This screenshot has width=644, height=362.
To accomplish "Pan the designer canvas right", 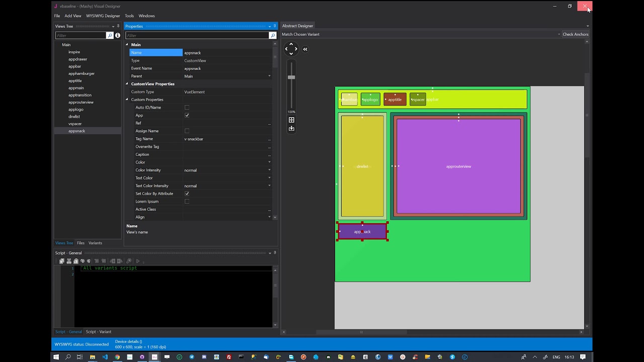I will [296, 49].
